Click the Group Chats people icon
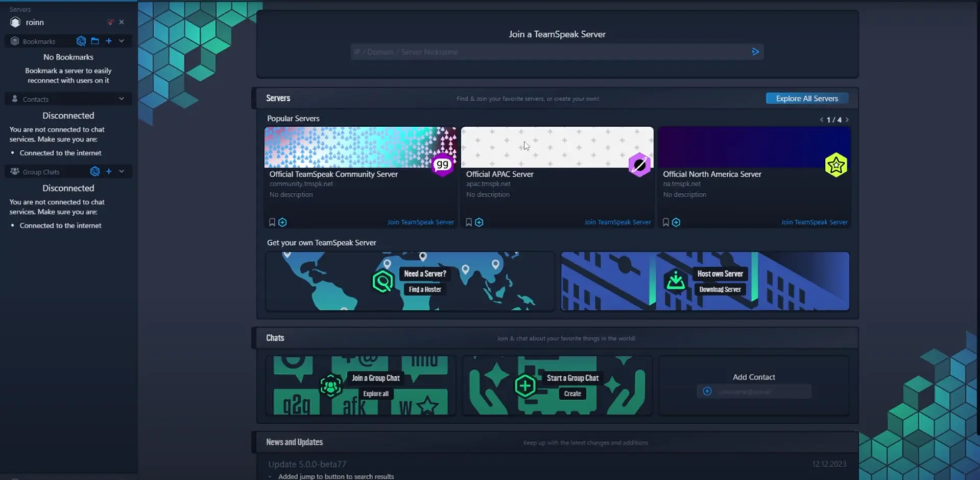The height and width of the screenshot is (480, 980). [15, 171]
